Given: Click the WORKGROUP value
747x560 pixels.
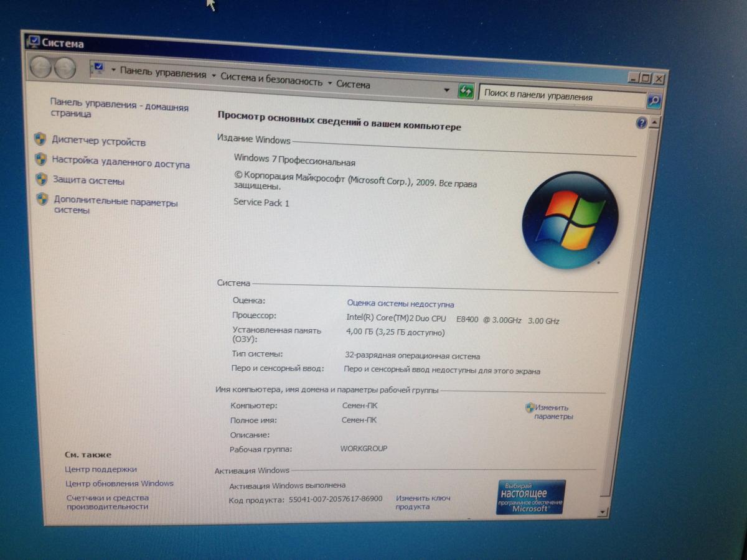Looking at the screenshot, I should [x=364, y=449].
